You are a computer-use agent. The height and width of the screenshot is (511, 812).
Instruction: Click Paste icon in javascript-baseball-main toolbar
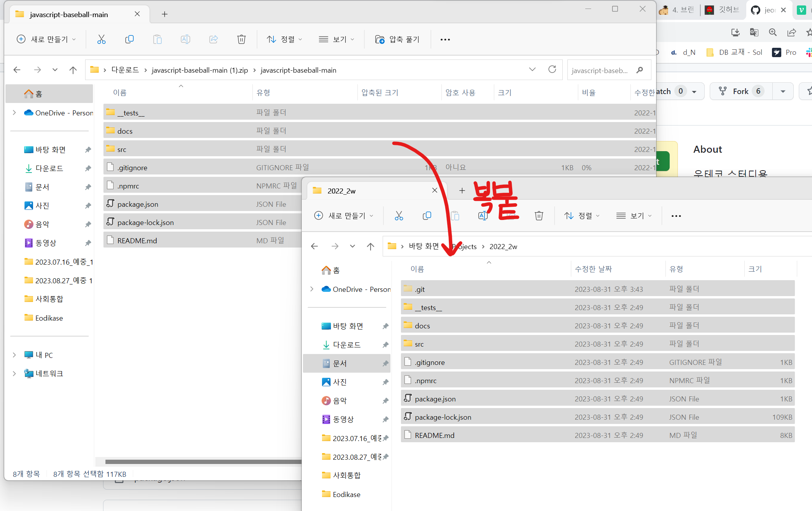coord(157,39)
